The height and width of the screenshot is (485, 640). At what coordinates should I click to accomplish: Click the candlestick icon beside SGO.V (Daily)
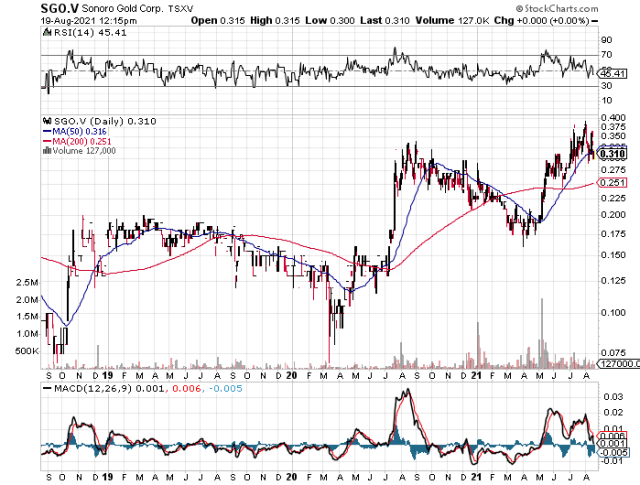point(47,121)
